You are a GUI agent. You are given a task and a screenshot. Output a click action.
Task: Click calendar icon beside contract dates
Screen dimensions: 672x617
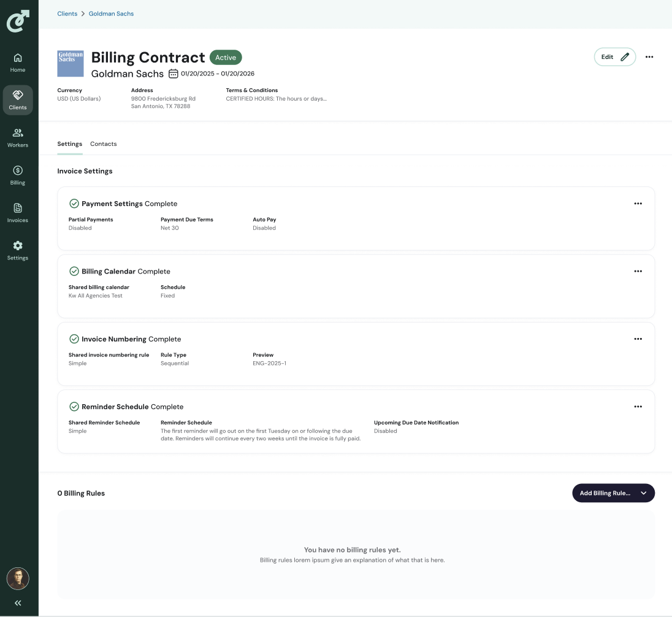[x=174, y=74]
